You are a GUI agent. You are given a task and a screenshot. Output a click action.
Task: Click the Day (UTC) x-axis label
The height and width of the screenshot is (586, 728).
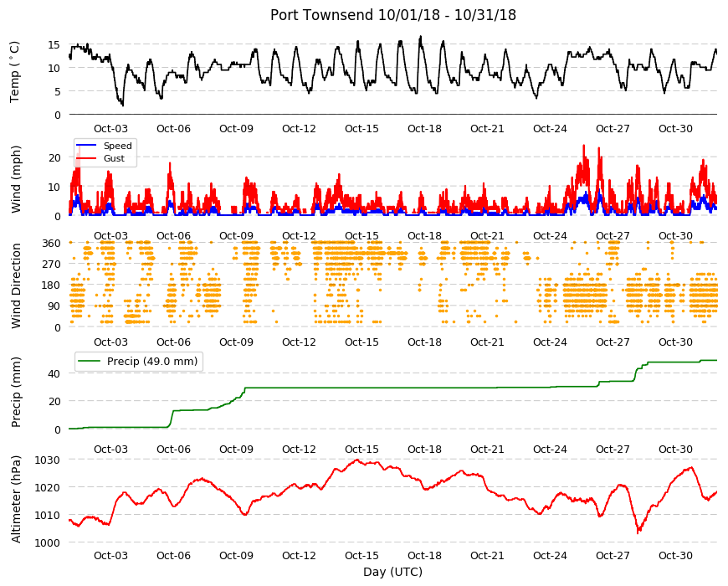[392, 572]
